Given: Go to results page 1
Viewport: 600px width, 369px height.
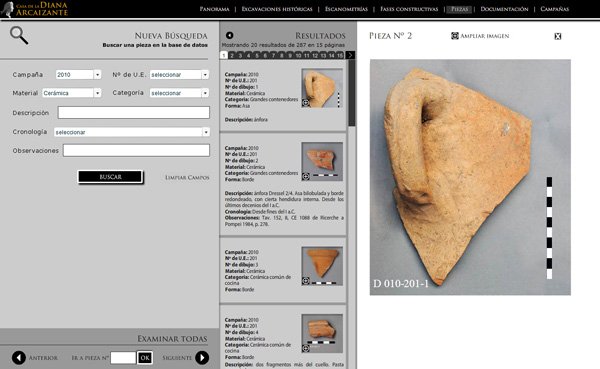Looking at the screenshot, I should click(224, 55).
